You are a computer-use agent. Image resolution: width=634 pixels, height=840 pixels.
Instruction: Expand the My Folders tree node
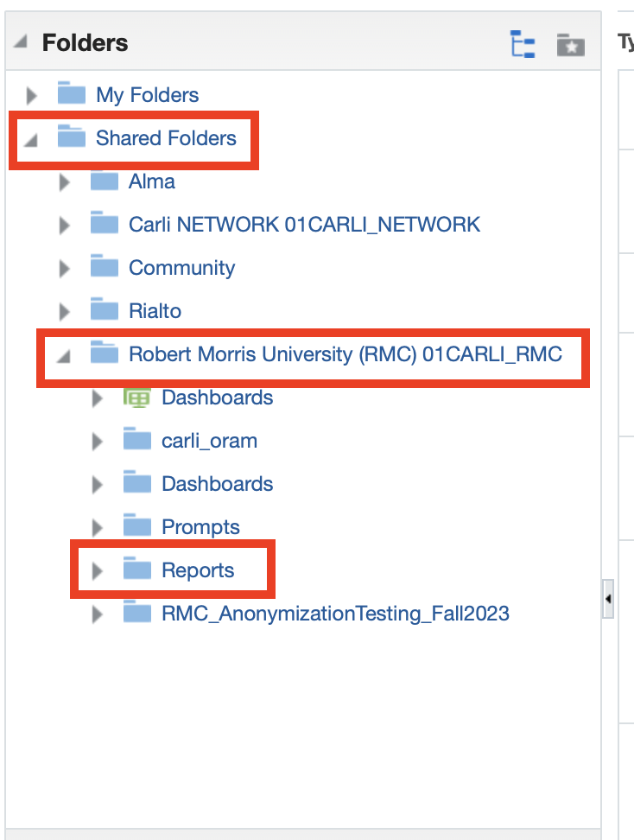point(32,95)
